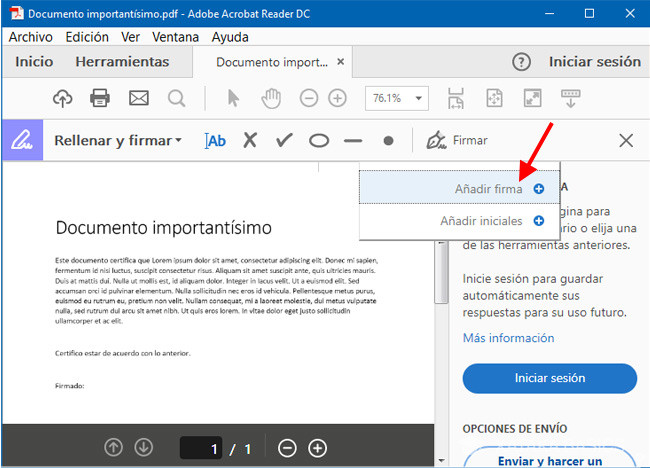Image resolution: width=650 pixels, height=468 pixels.
Task: Open the Firmar signature menu
Action: click(457, 140)
